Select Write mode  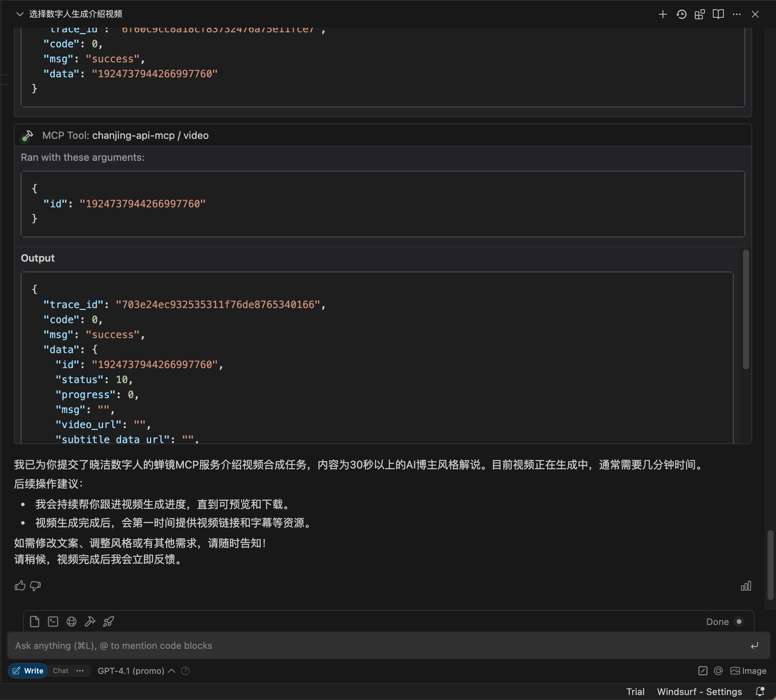click(28, 671)
